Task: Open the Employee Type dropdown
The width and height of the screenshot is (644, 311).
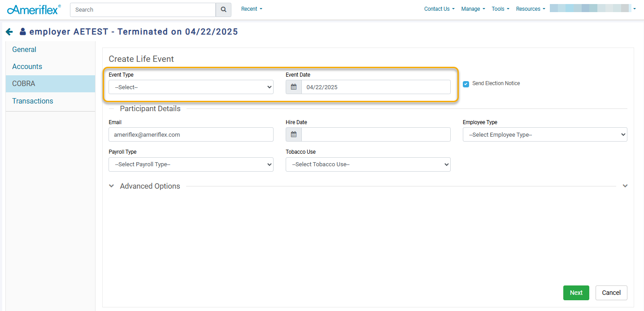Action: [545, 134]
